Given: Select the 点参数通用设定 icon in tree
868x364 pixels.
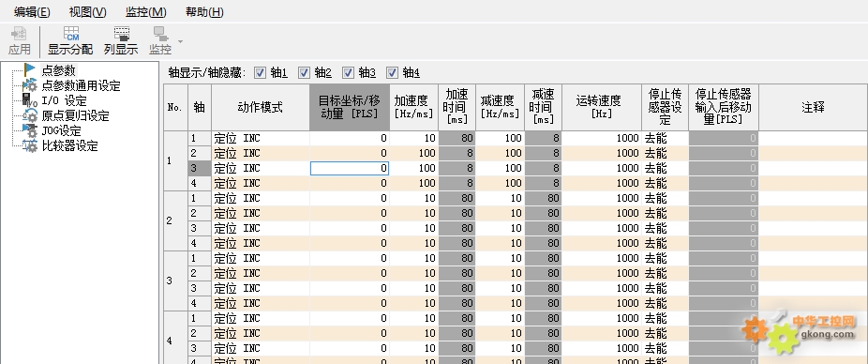Looking at the screenshot, I should click(30, 85).
